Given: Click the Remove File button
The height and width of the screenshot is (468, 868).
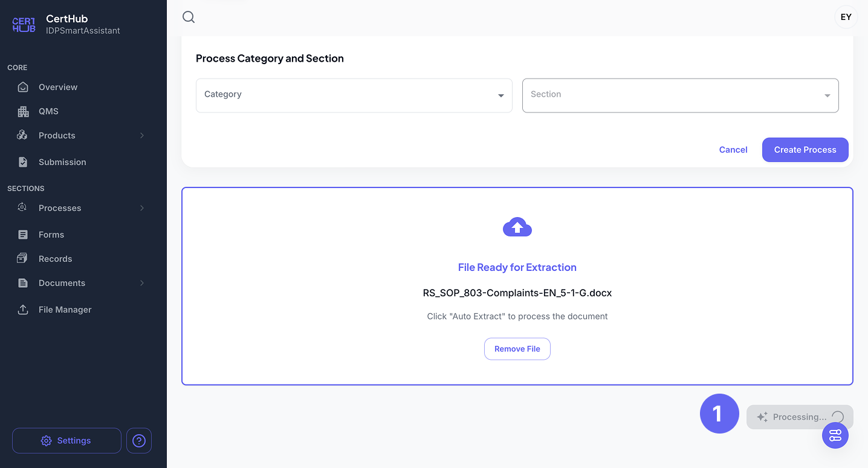Looking at the screenshot, I should 517,349.
